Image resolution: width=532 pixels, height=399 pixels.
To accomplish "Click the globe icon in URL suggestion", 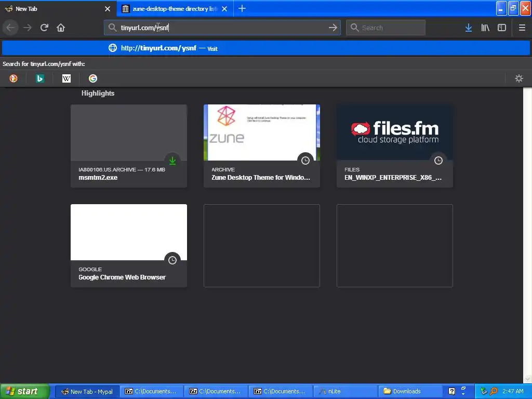I will 113,48.
